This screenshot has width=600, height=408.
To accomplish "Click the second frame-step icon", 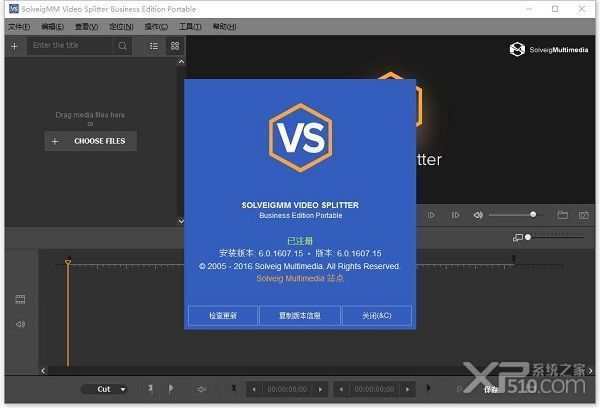I will [455, 215].
